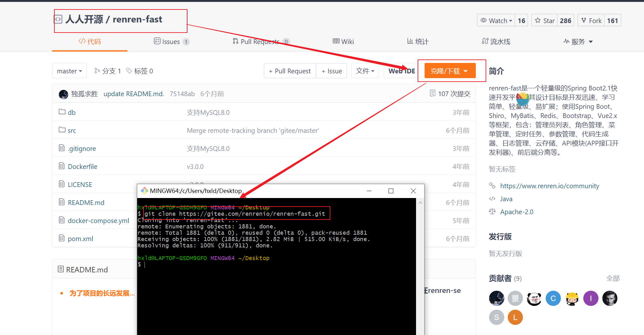Viewport: 644px width, 335px height.
Task: Open the 统计 statistics tab
Action: coord(418,41)
